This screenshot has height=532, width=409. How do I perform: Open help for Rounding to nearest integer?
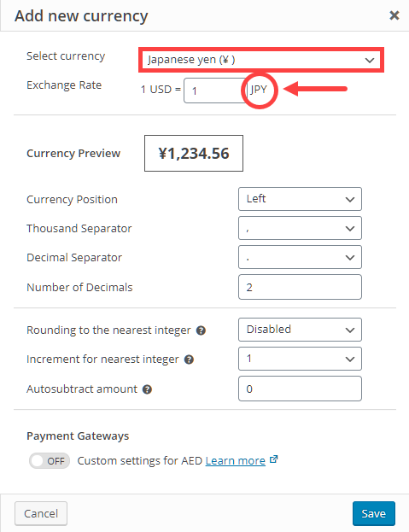202,330
